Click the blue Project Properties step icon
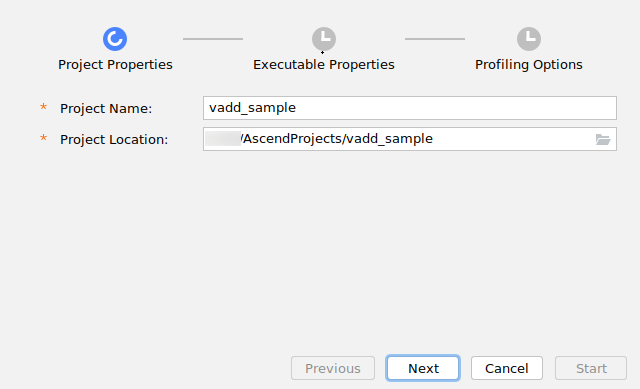This screenshot has height=389, width=640. [x=115, y=39]
